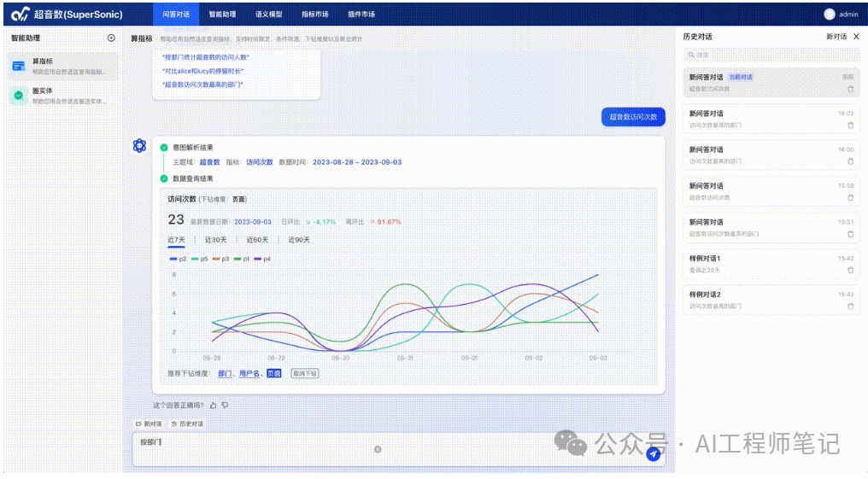
Task: Open the 15:51 新问答对话 history item
Action: coord(771,228)
